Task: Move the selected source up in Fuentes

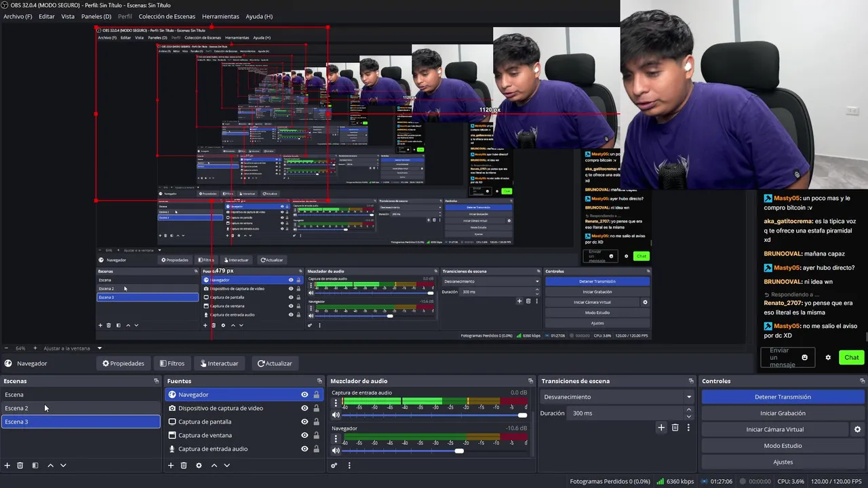Action: tap(214, 466)
